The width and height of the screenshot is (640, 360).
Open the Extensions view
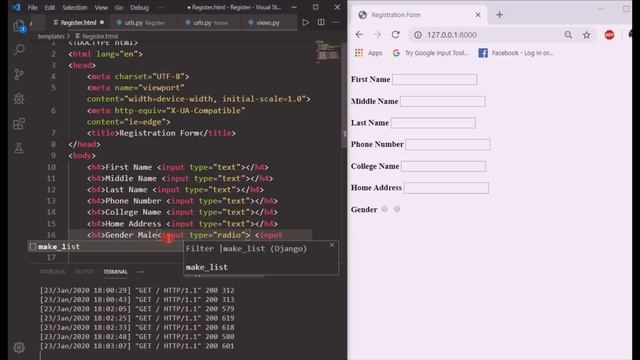click(x=19, y=123)
